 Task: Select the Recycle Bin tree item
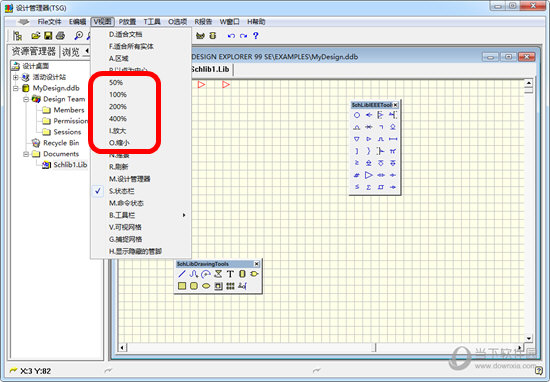coord(61,143)
